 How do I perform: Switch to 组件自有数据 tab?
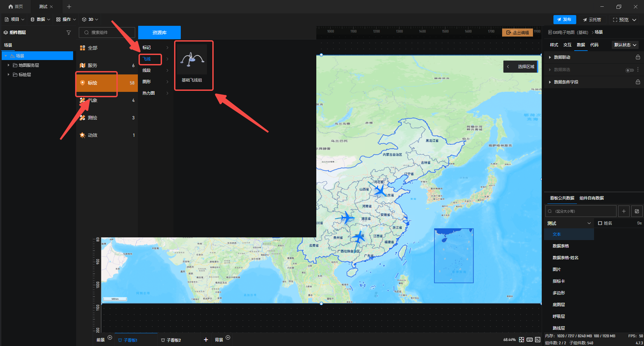click(592, 198)
